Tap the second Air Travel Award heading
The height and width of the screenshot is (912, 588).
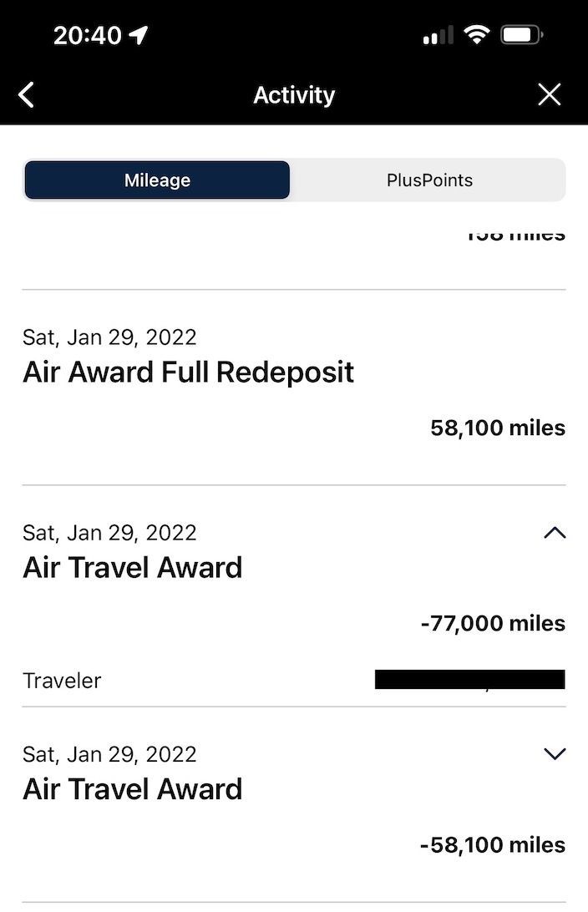pyautogui.click(x=133, y=789)
